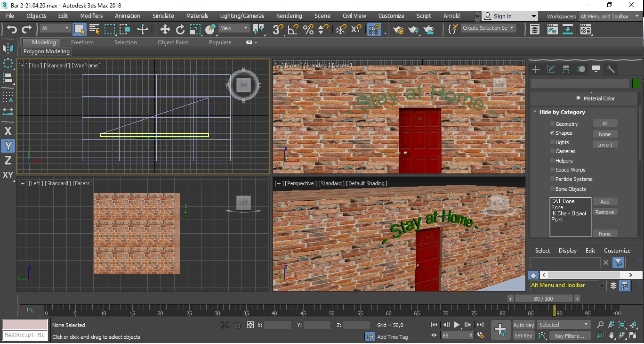The width and height of the screenshot is (644, 344).
Task: Expand the Sign In dropdown arrow
Action: (x=533, y=16)
